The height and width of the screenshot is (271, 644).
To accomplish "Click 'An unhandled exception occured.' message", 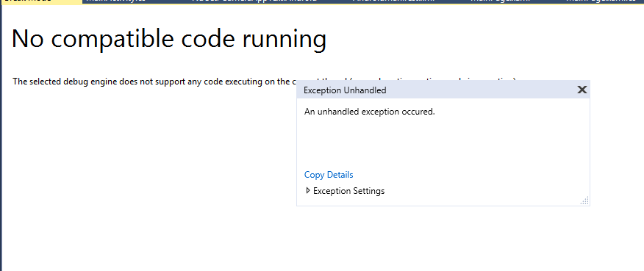I will (370, 112).
